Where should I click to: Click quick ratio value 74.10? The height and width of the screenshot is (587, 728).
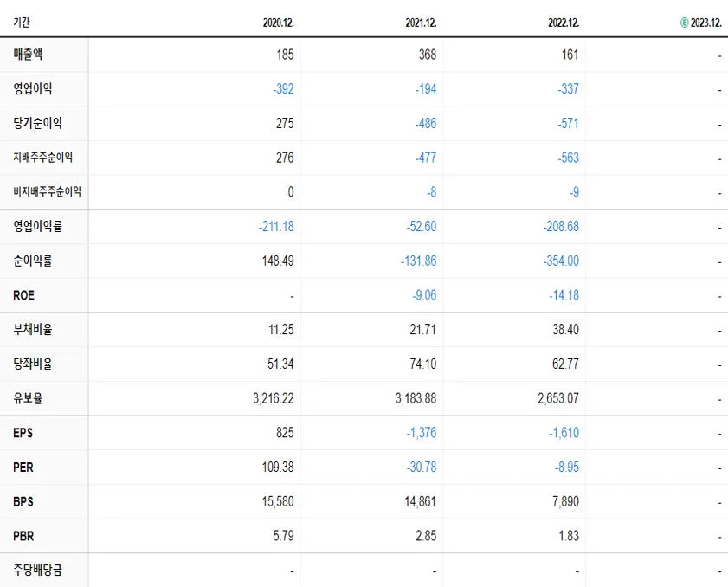[x=423, y=364]
